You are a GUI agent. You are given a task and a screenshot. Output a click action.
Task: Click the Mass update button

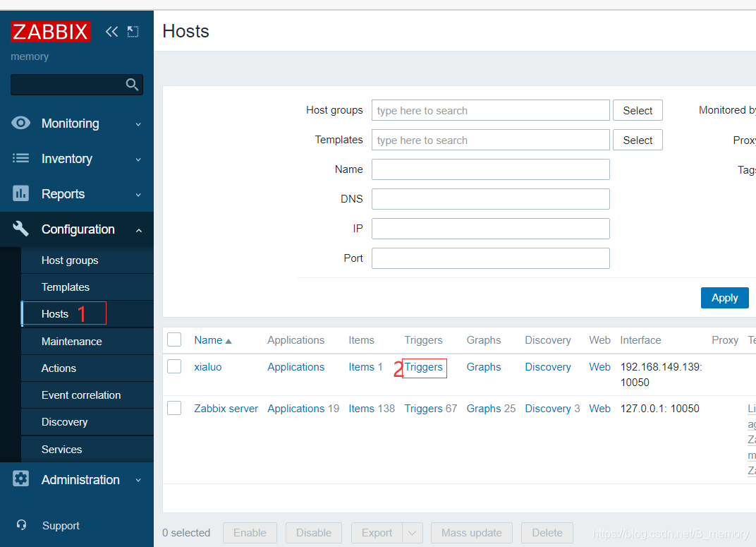tap(472, 533)
